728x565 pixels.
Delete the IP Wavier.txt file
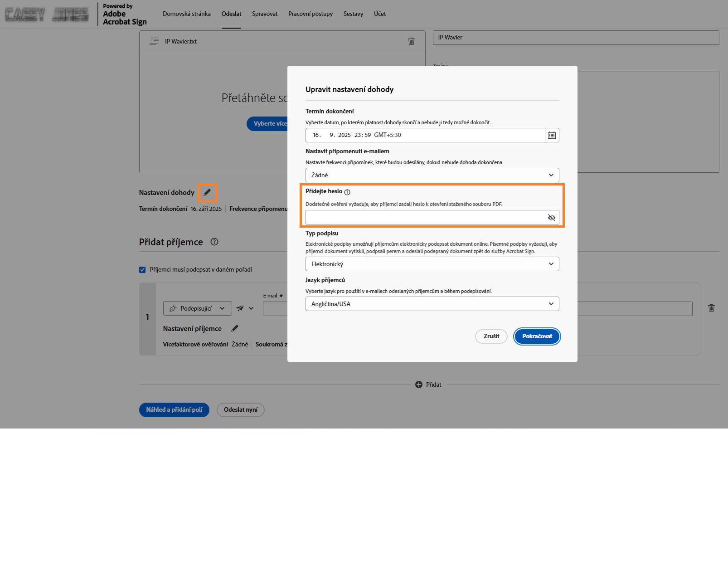[x=411, y=41]
